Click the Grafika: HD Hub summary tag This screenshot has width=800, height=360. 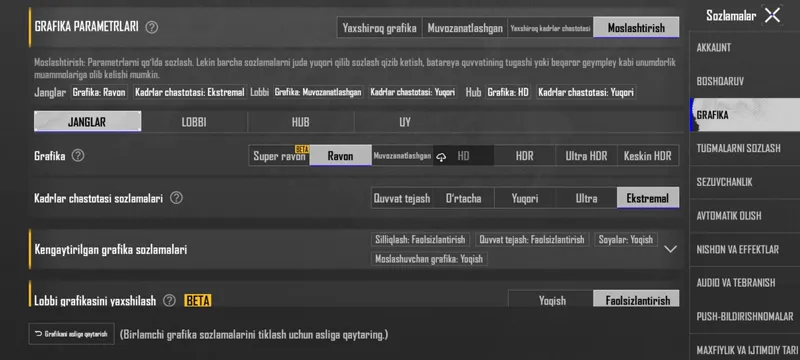[508, 92]
